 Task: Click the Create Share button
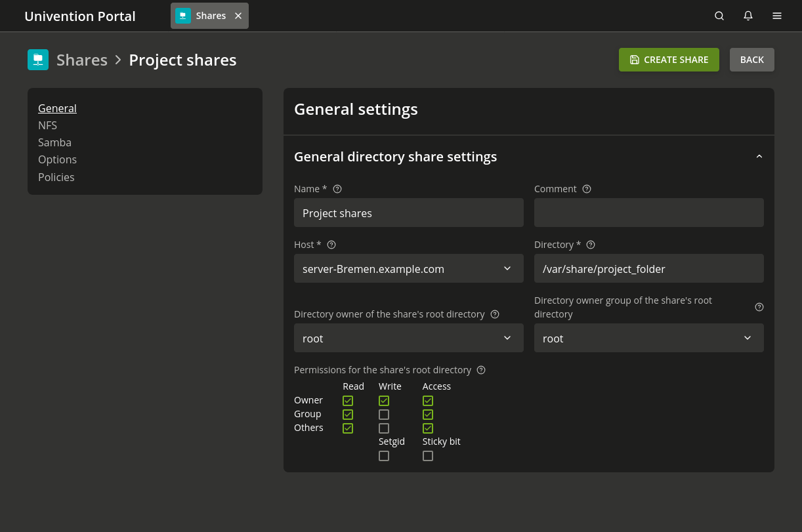tap(669, 60)
